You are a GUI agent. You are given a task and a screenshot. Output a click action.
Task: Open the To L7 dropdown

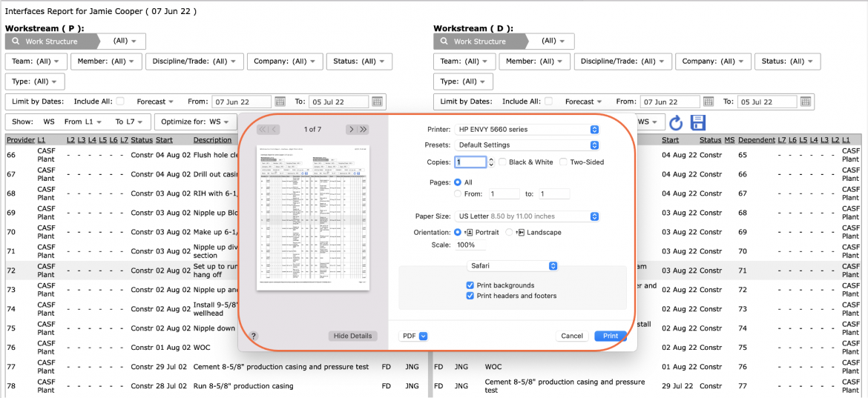pos(130,122)
